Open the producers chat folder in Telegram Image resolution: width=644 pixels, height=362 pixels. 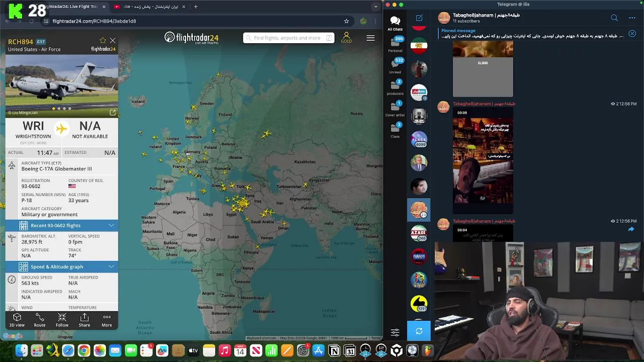click(395, 87)
